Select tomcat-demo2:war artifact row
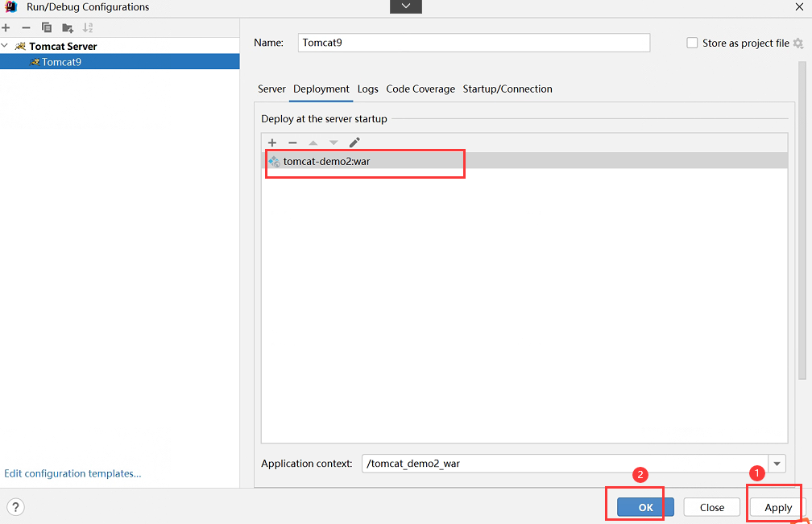This screenshot has height=524, width=812. (524, 161)
